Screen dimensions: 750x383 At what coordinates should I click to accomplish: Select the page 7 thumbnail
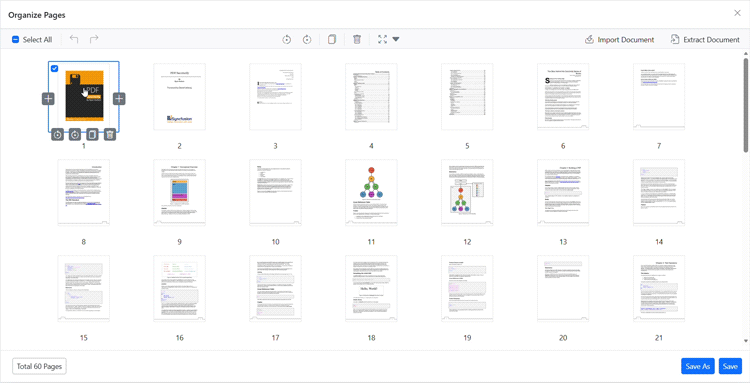(659, 97)
